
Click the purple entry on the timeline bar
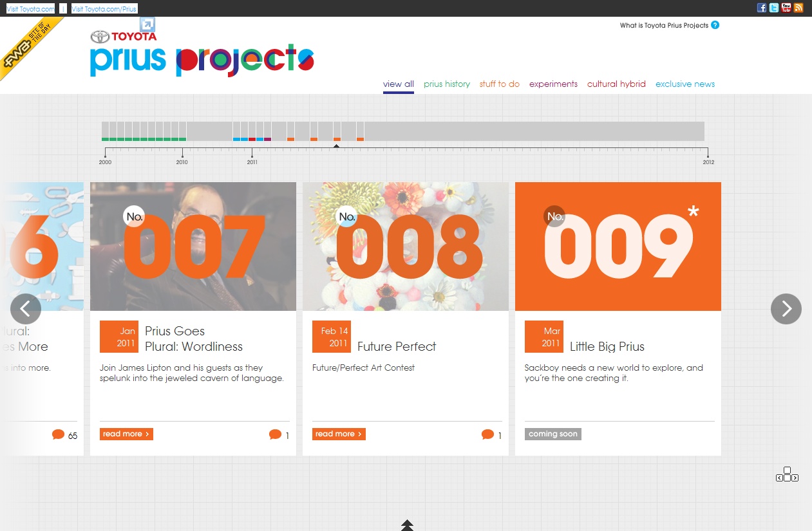point(267,139)
